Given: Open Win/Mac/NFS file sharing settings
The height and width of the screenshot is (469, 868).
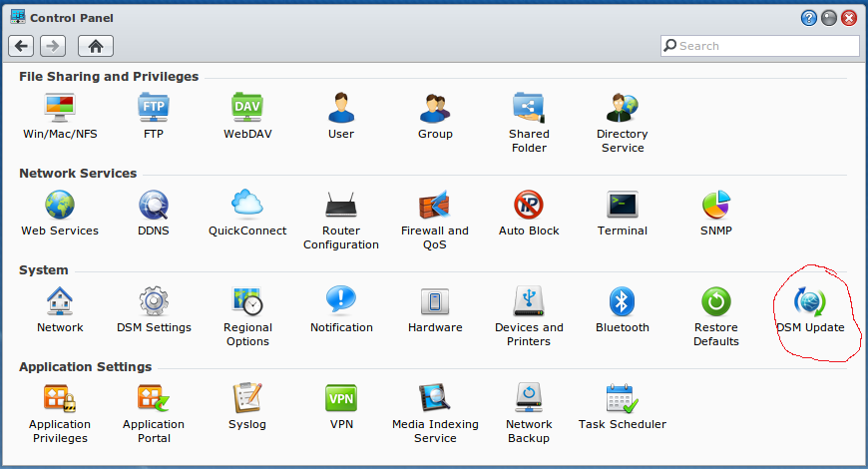Looking at the screenshot, I should (x=60, y=107).
